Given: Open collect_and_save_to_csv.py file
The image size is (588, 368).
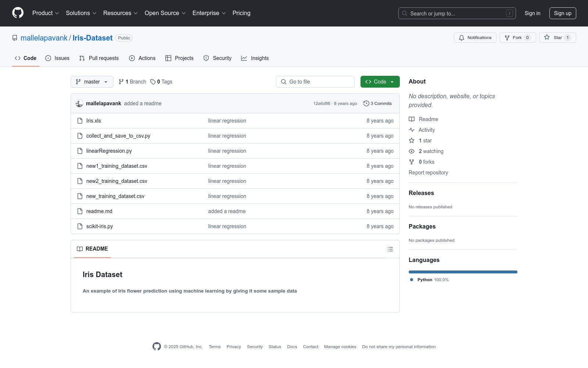Looking at the screenshot, I should pyautogui.click(x=118, y=136).
